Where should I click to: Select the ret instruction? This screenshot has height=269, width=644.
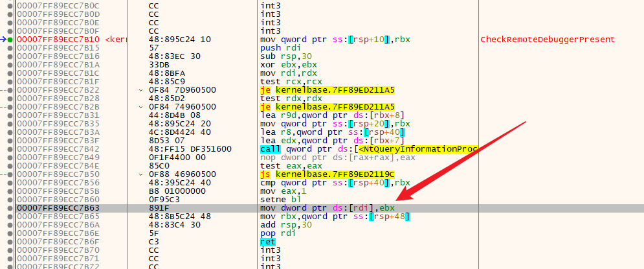click(x=267, y=242)
